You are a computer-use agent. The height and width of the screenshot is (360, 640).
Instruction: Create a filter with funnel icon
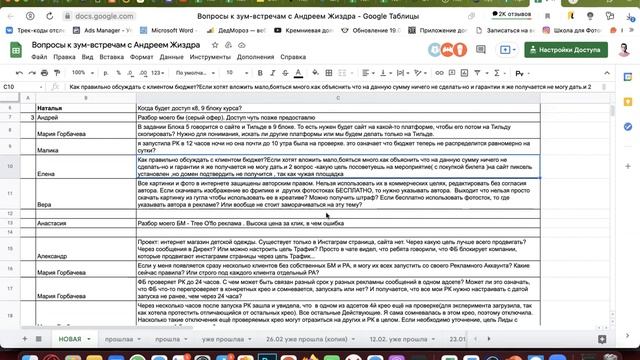click(x=477, y=73)
